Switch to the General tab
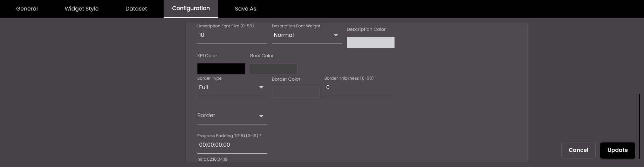The image size is (644, 167). tap(27, 9)
